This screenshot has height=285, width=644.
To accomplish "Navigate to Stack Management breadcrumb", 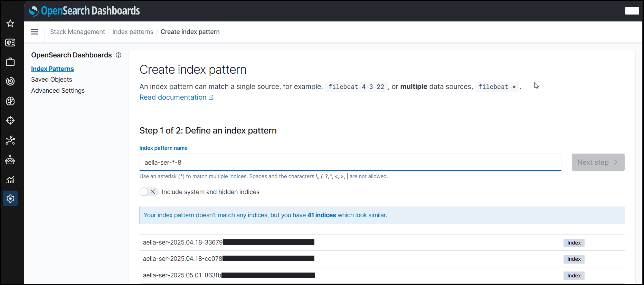I will coord(77,32).
